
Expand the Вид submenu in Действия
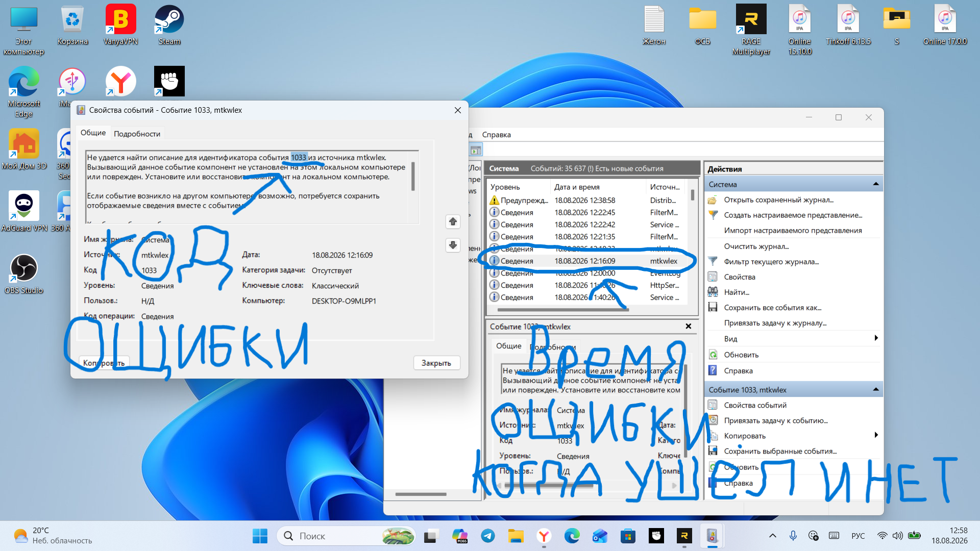(876, 338)
